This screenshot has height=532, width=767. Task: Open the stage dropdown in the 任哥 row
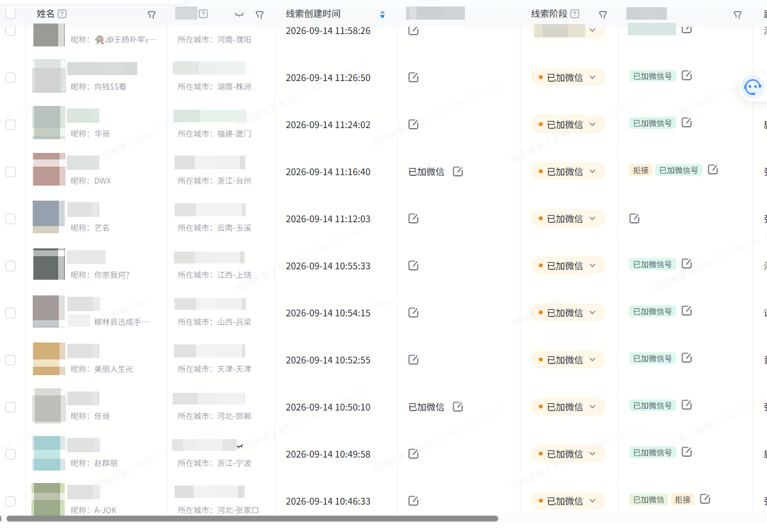pos(568,407)
